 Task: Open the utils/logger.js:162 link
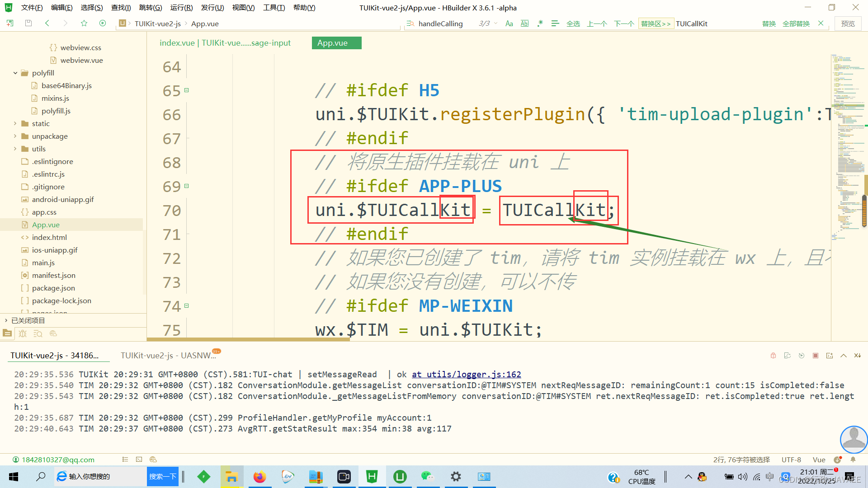tap(466, 374)
